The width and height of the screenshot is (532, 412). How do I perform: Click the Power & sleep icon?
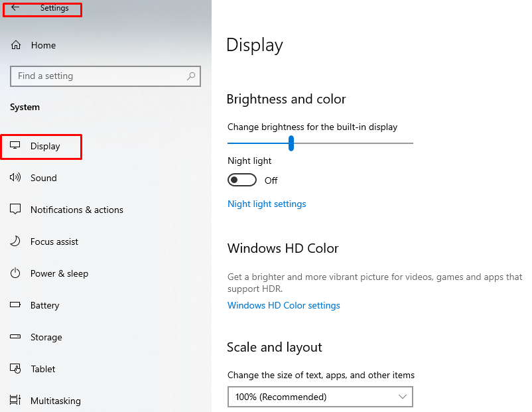(15, 273)
